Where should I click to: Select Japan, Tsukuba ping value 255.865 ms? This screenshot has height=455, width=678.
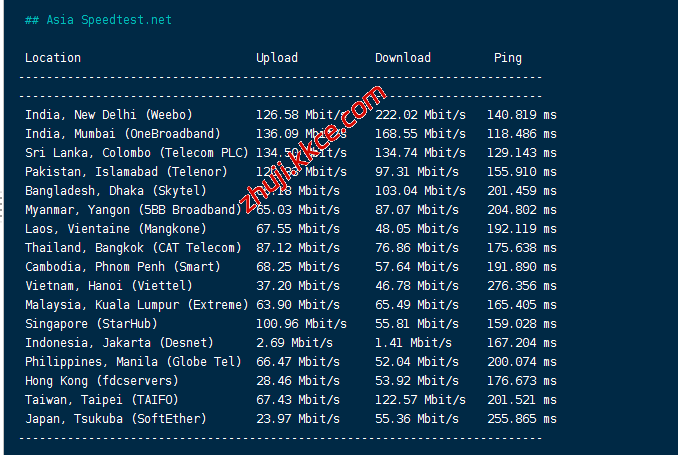click(x=522, y=419)
